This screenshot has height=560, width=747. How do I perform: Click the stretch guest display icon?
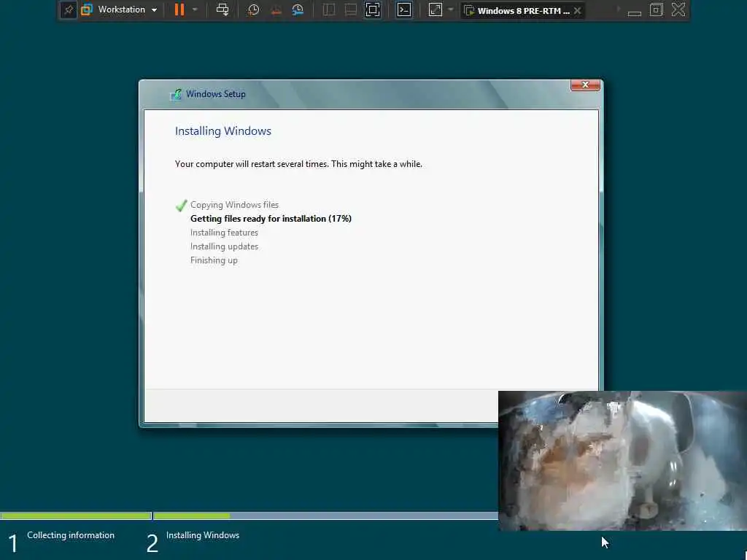coord(436,9)
